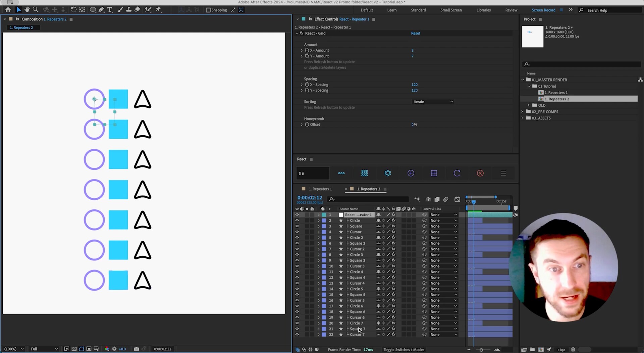Select the Type tool
The width and height of the screenshot is (644, 353).
click(x=110, y=10)
